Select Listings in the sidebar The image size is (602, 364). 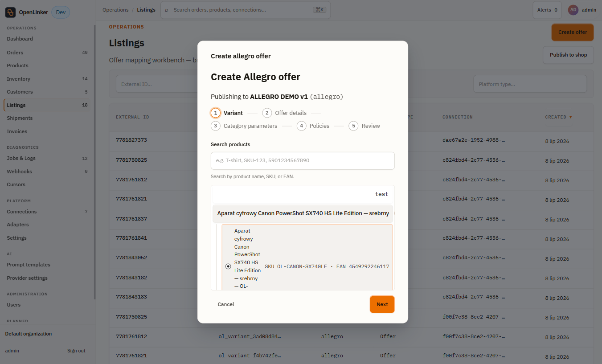click(x=47, y=105)
